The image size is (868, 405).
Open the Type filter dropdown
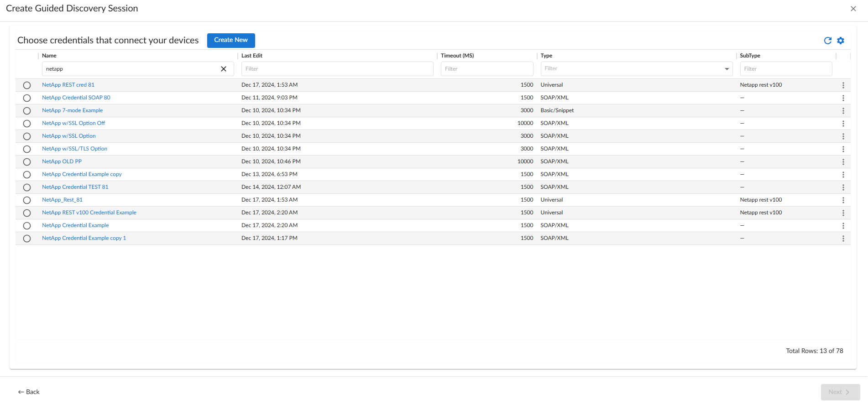[636, 69]
